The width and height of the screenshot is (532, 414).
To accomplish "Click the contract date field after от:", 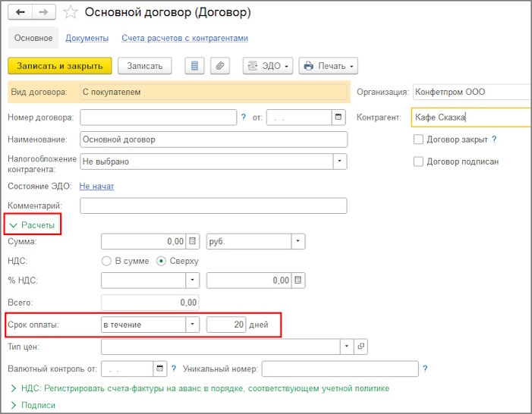I will click(299, 118).
